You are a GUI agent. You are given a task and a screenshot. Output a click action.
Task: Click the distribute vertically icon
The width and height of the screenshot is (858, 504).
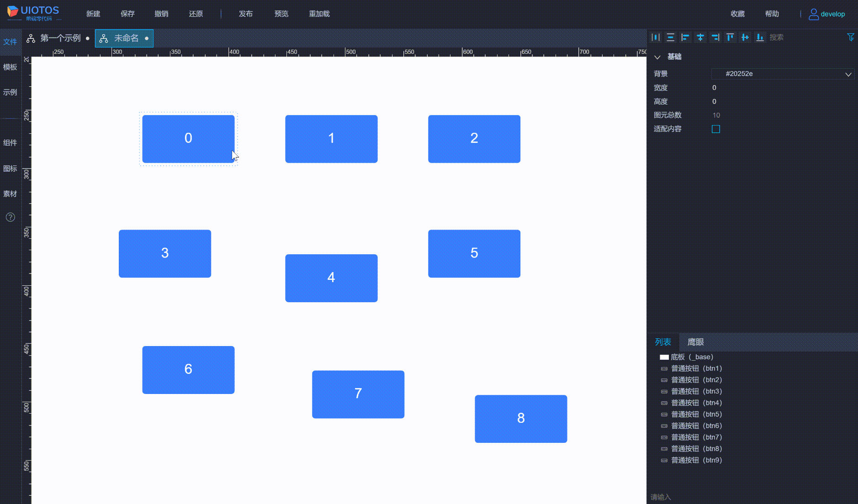point(671,37)
